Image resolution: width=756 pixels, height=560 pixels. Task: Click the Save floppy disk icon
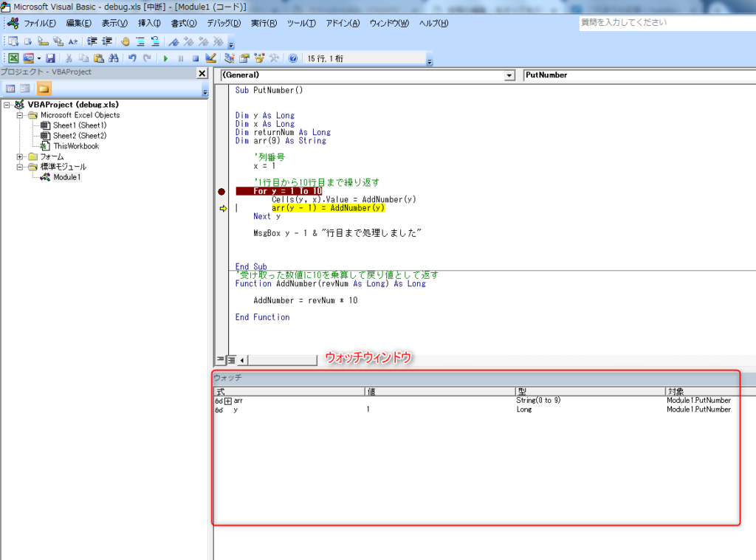(x=50, y=58)
